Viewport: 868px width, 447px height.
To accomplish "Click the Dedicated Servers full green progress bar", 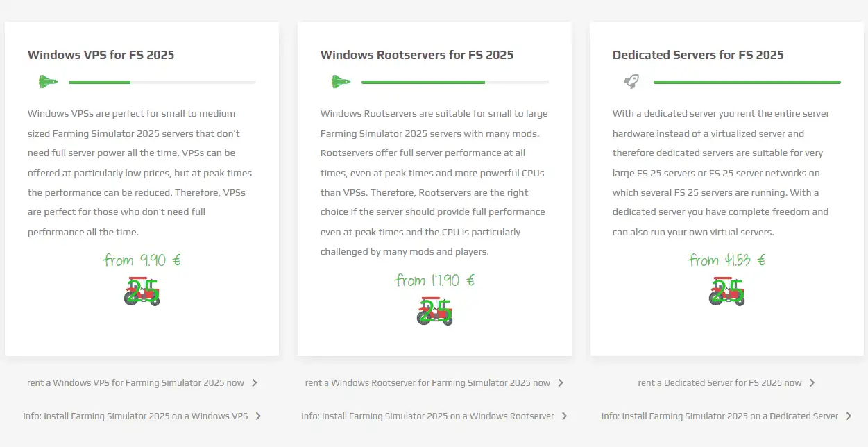I will click(747, 82).
